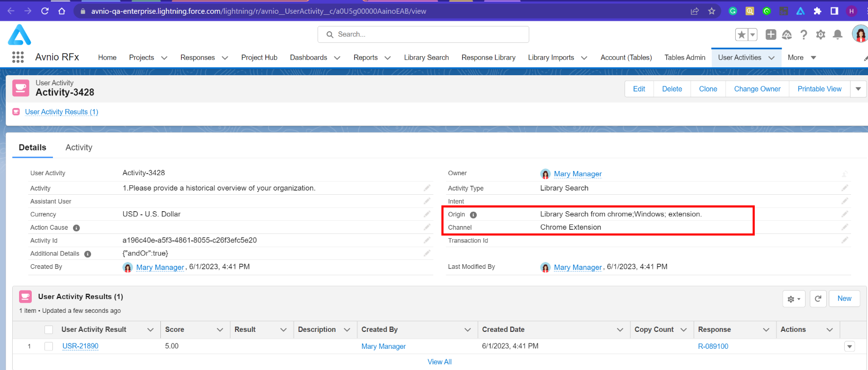Open Owner Mary Manager link
Viewport: 868px width, 370px height.
578,174
